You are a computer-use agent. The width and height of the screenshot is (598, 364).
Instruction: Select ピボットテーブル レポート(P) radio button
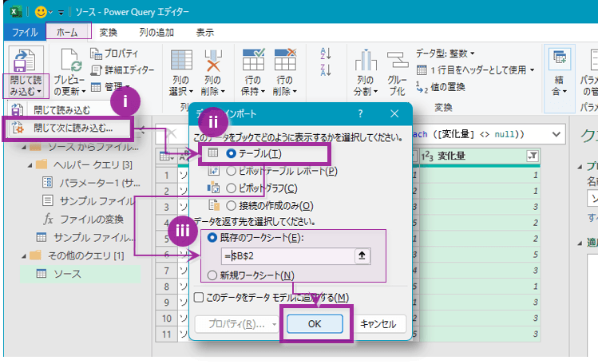tap(231, 171)
